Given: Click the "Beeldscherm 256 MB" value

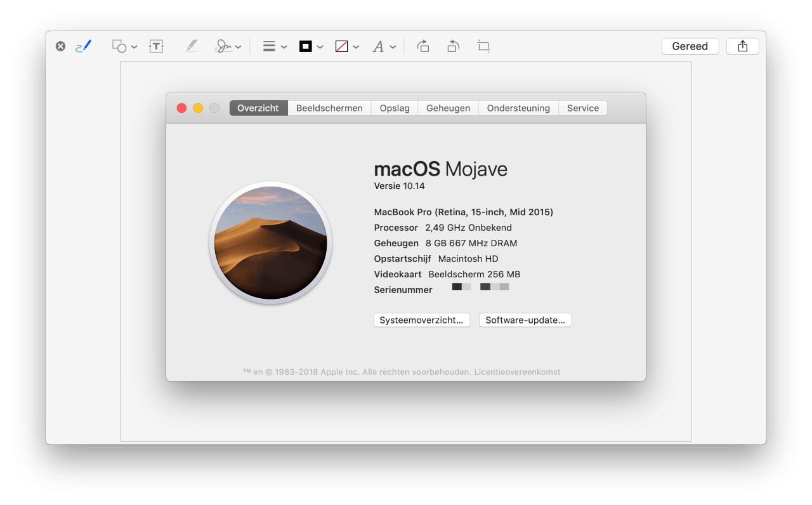Looking at the screenshot, I should (x=475, y=275).
